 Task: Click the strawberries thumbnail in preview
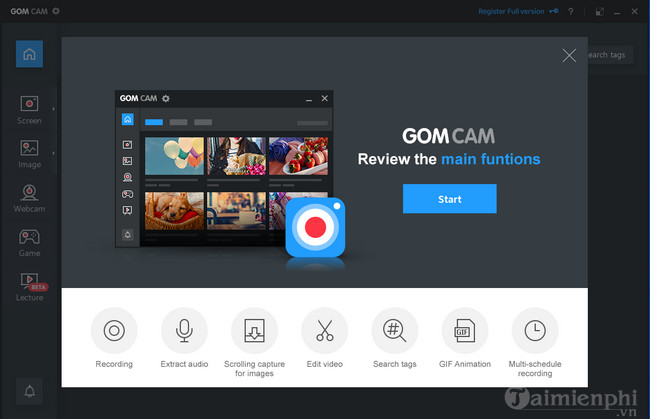pyautogui.click(x=298, y=156)
